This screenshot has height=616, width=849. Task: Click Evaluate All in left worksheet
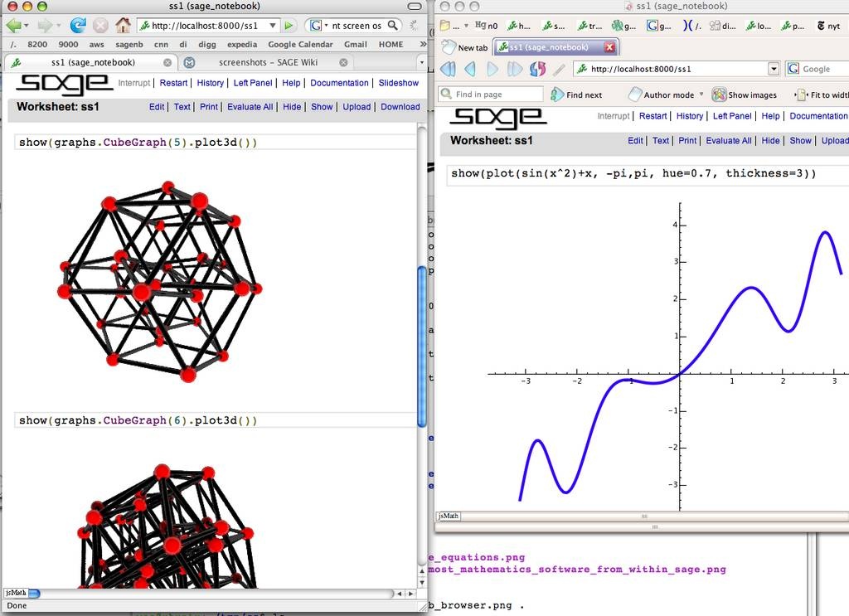coord(250,107)
